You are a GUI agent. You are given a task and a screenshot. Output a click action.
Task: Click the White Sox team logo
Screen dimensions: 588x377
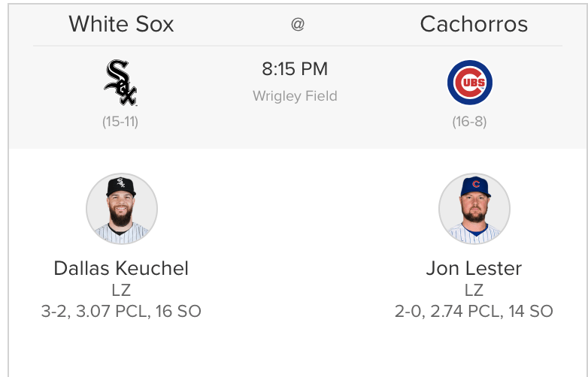pyautogui.click(x=120, y=83)
